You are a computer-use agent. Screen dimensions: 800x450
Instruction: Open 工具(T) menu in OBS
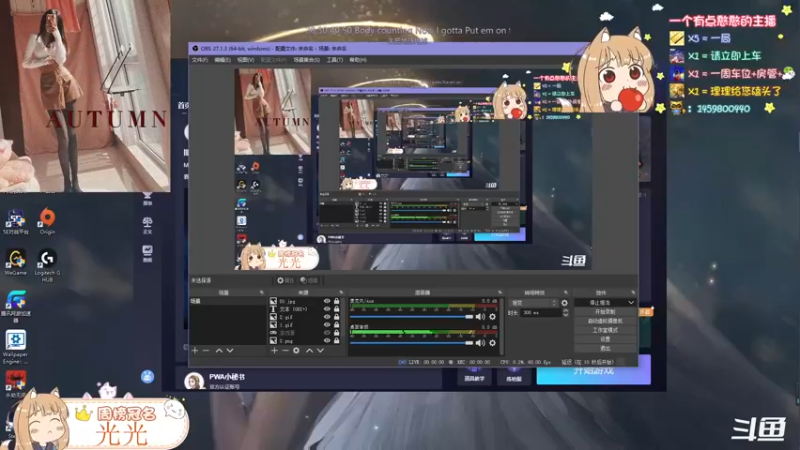[335, 60]
